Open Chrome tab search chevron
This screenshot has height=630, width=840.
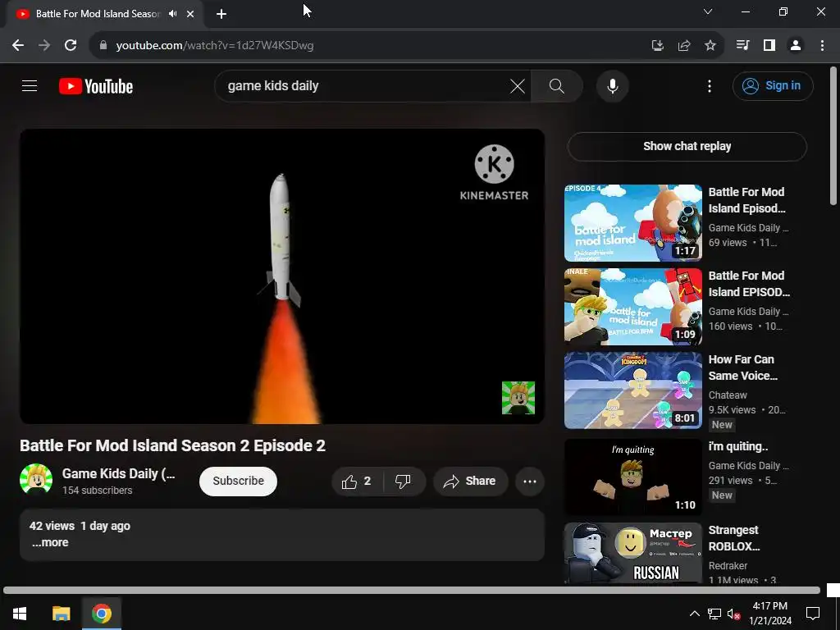(708, 11)
